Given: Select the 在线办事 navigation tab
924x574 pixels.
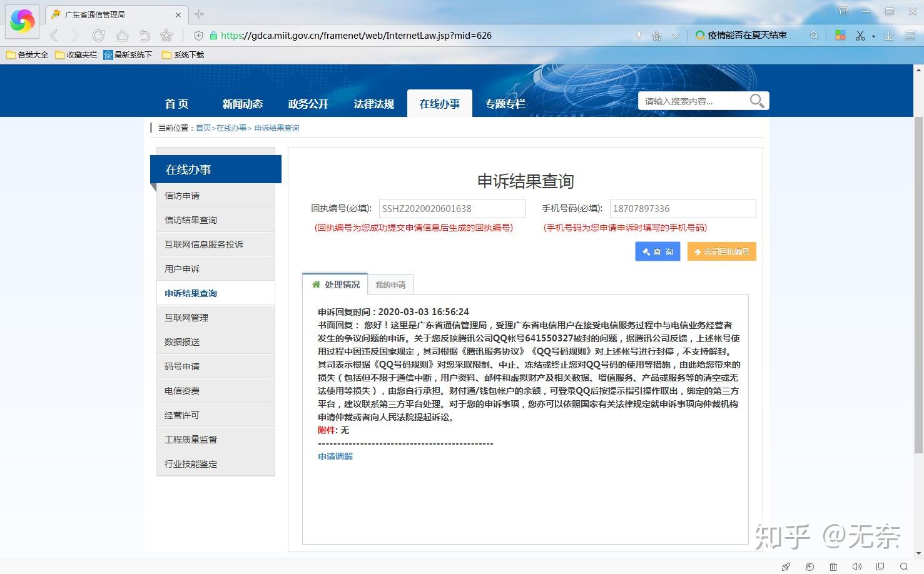Looking at the screenshot, I should pos(439,103).
